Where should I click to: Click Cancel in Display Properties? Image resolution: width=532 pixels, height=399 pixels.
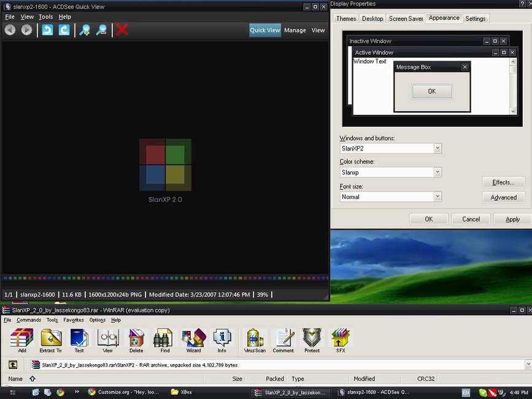click(x=471, y=219)
